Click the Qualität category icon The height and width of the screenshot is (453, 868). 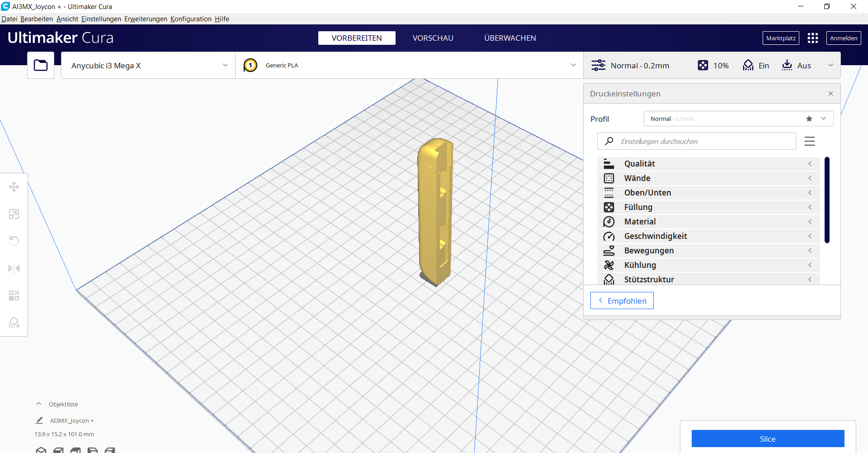609,164
